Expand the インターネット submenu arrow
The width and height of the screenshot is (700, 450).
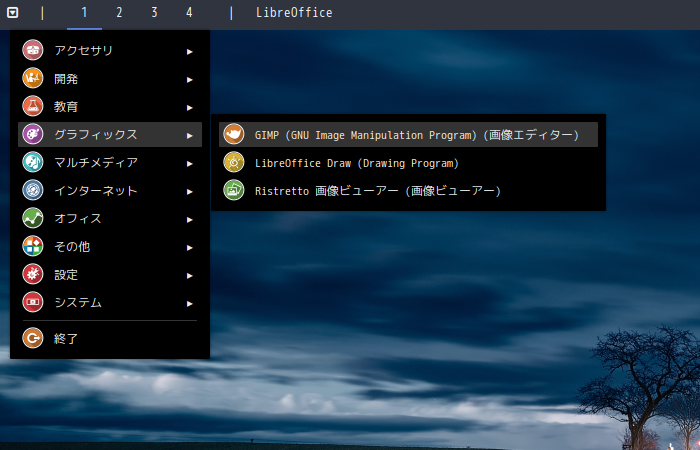(x=190, y=192)
